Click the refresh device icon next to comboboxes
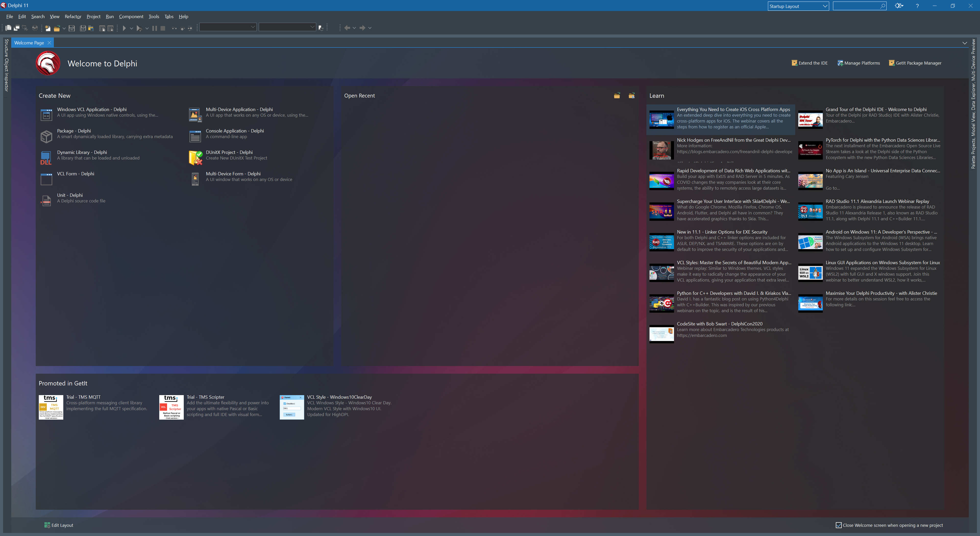 coord(321,28)
